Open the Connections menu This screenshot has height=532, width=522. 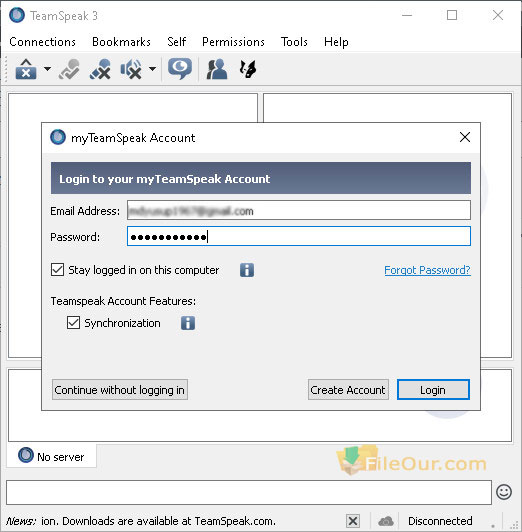click(x=42, y=42)
